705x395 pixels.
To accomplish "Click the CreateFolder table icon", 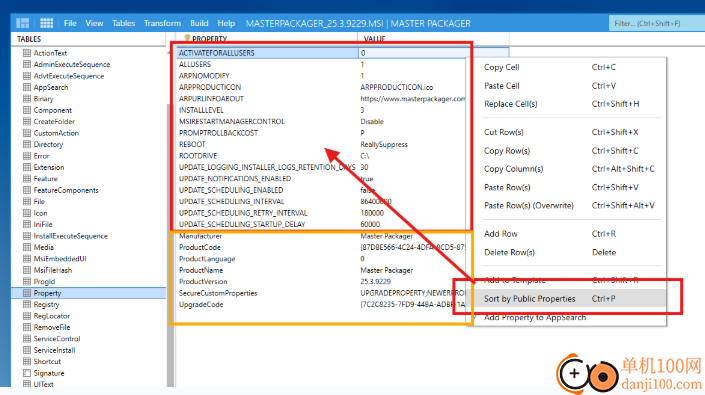I will [27, 121].
